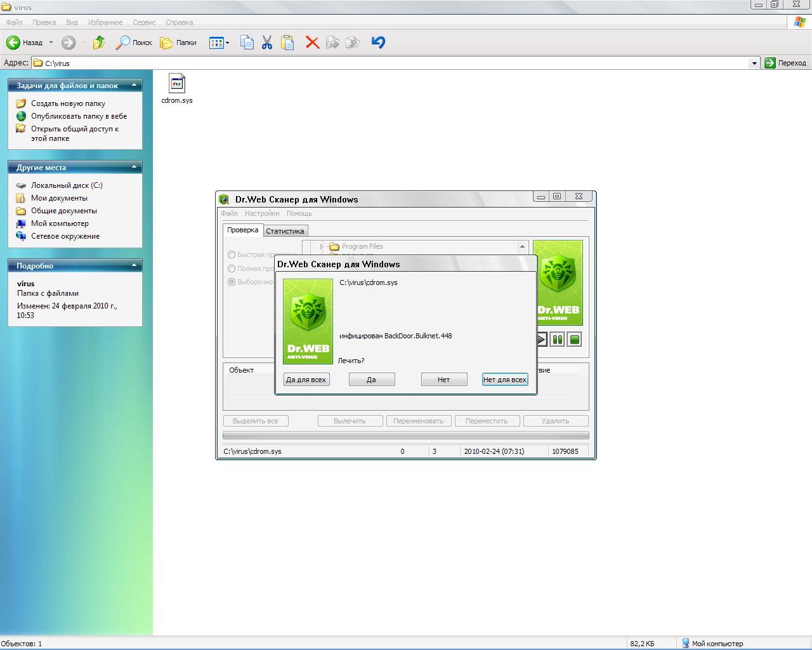Open the address bar dropdown list
This screenshot has height=650, width=812.
click(x=754, y=63)
